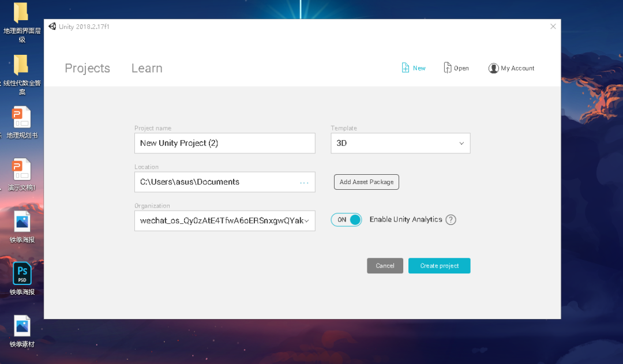Click the Cancel button

(x=385, y=266)
